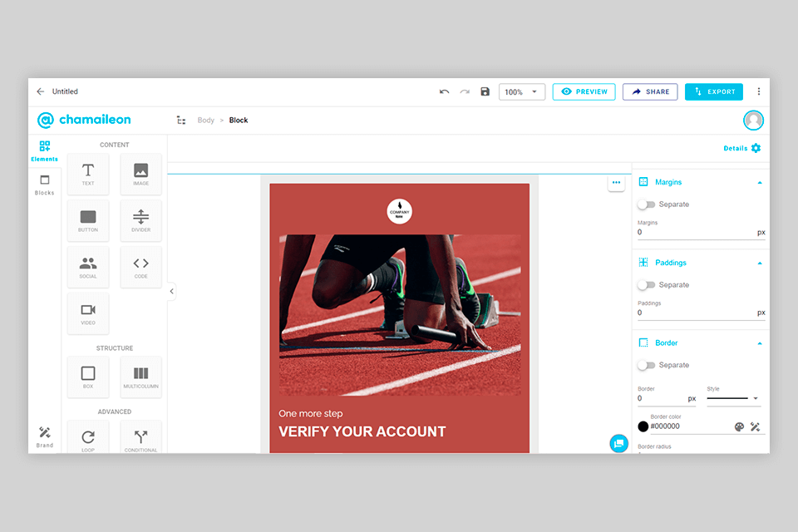The image size is (798, 532).
Task: Redo the last change
Action: point(465,91)
